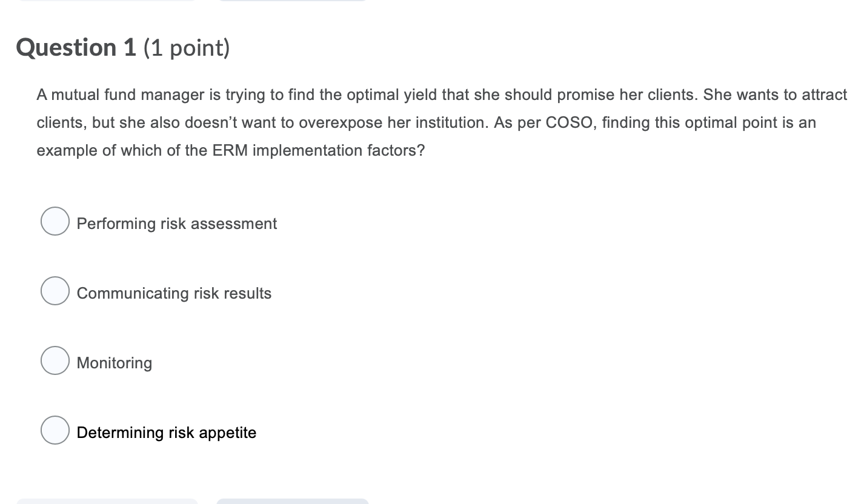Click the "Communicating risk results" answer label
The height and width of the screenshot is (504, 864).
[x=174, y=293]
